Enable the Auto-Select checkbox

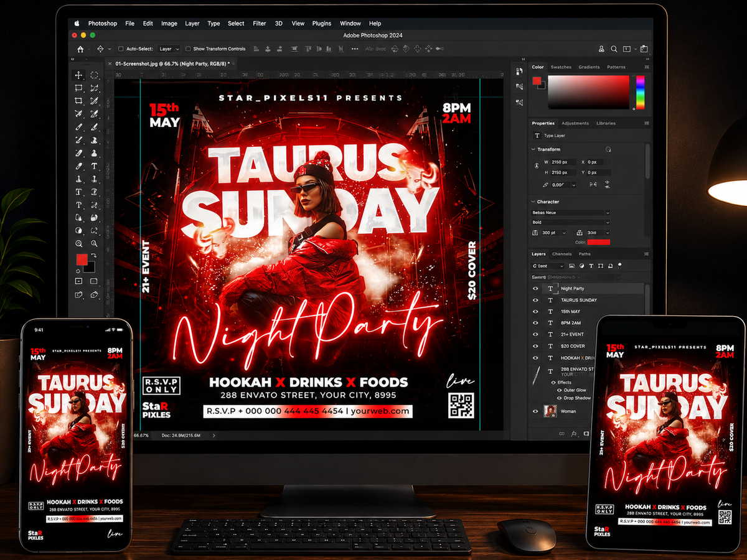[x=121, y=49]
